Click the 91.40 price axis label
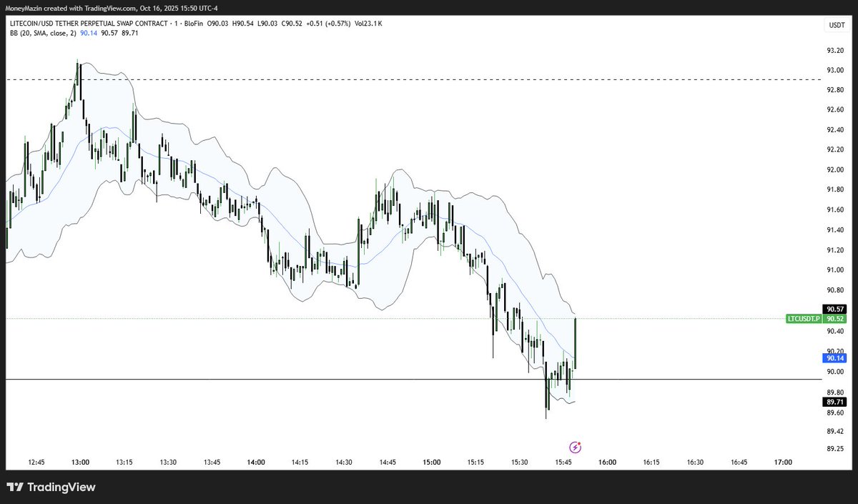 [x=835, y=229]
